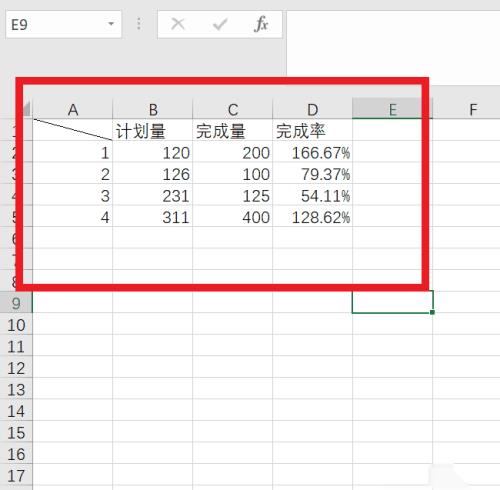This screenshot has height=490, width=500.
Task: Click the cell containing 计划量
Action: pyautogui.click(x=153, y=130)
